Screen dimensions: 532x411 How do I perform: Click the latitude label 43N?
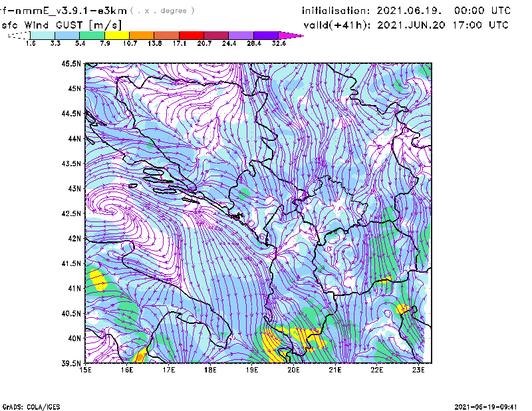[74, 188]
